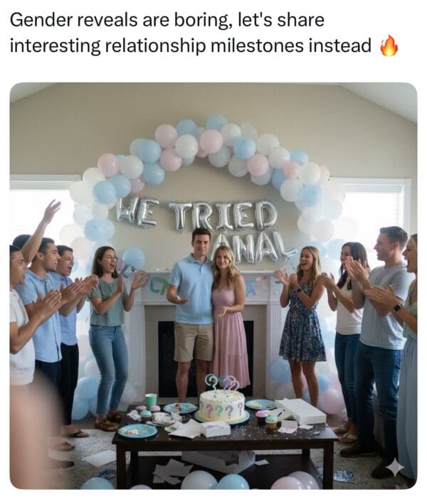Click the blue plate at the table's left edge
427x504 pixels.
138,431
